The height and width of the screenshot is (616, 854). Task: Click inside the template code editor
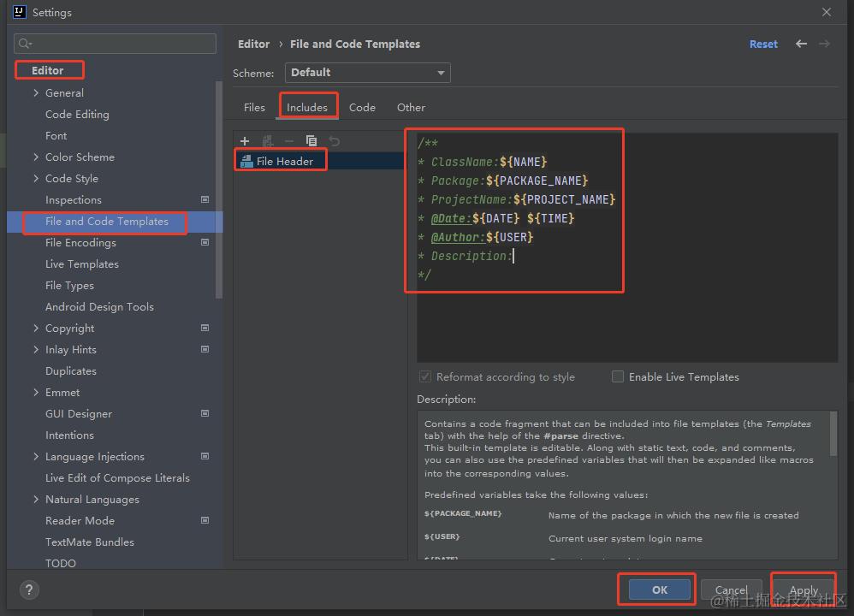point(627,247)
